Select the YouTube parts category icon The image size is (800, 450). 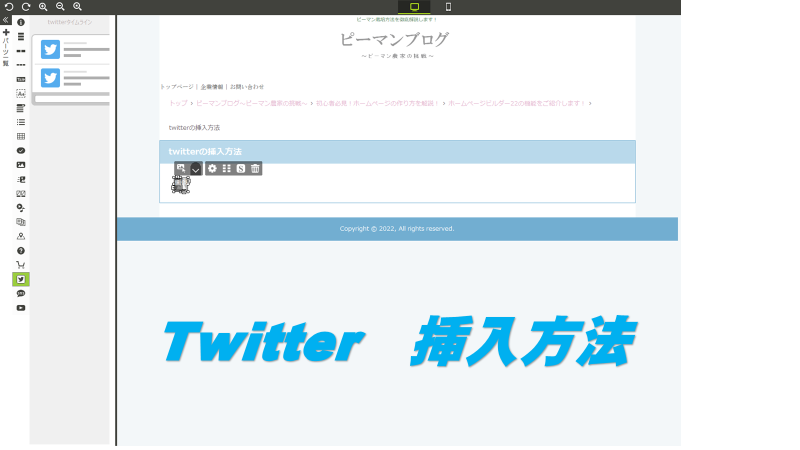tap(21, 308)
